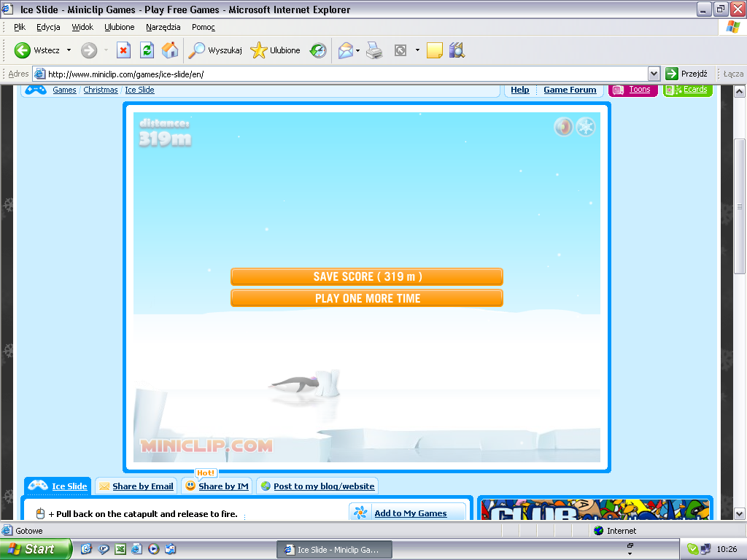Image resolution: width=747 pixels, height=560 pixels.
Task: Open the Ice Slide breadcrumb link
Action: pyautogui.click(x=139, y=90)
